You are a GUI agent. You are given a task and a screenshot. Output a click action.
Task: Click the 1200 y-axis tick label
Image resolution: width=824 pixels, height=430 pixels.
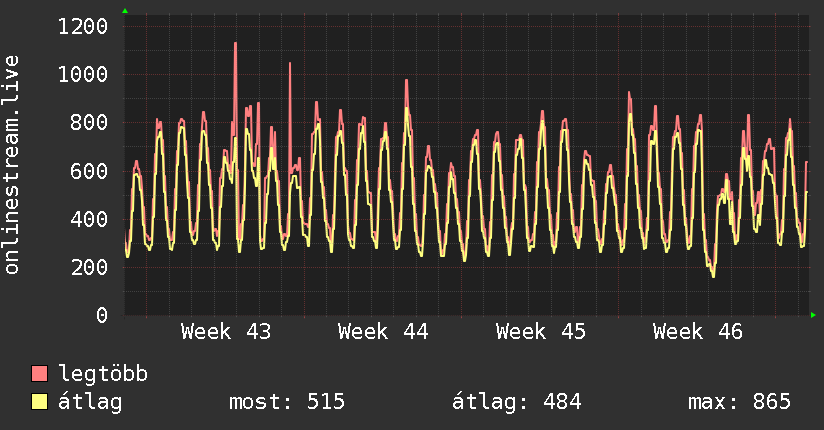[83, 26]
